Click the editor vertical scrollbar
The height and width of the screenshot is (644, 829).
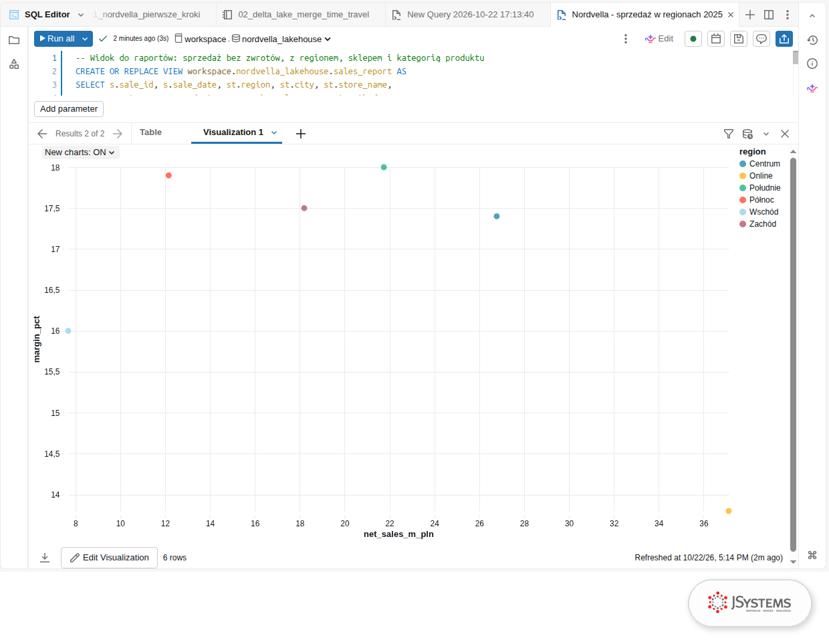[x=796, y=58]
